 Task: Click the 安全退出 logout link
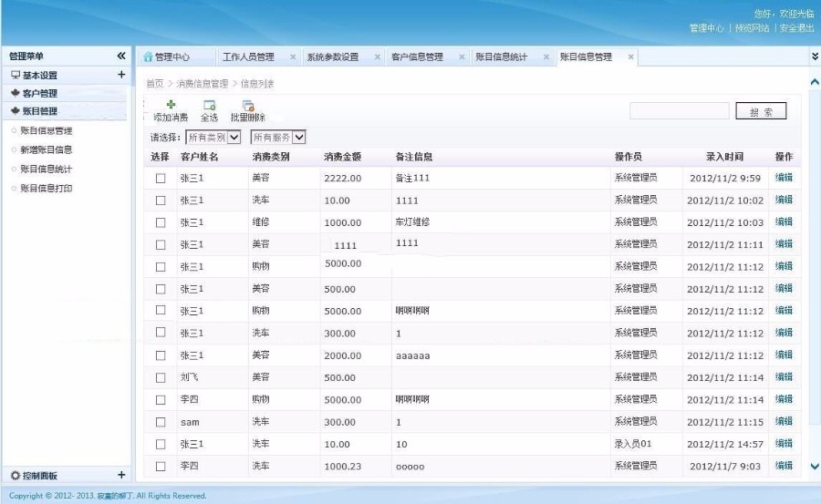point(796,28)
